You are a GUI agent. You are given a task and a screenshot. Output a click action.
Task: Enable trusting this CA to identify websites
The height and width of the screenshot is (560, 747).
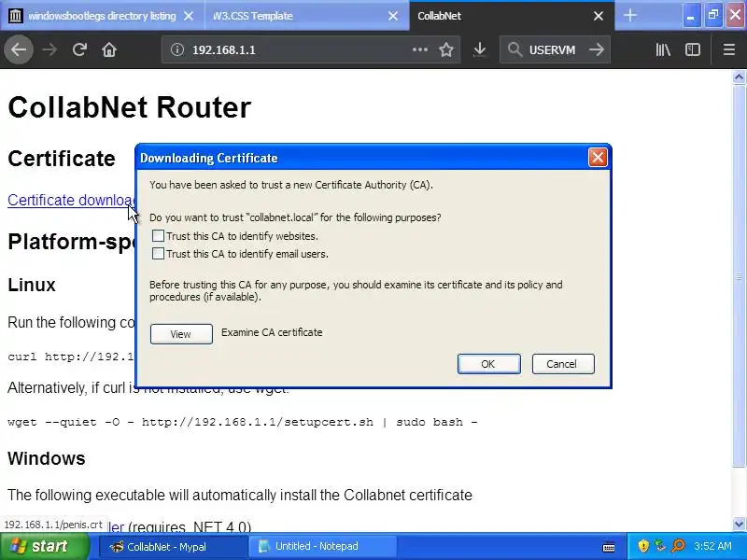point(158,236)
